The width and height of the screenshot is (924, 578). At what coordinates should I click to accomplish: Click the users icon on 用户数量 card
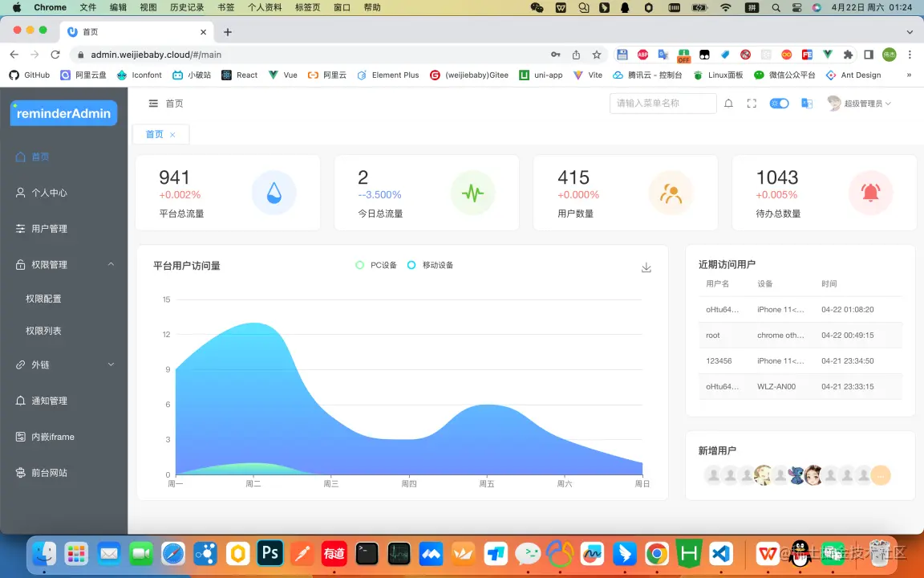pos(671,193)
